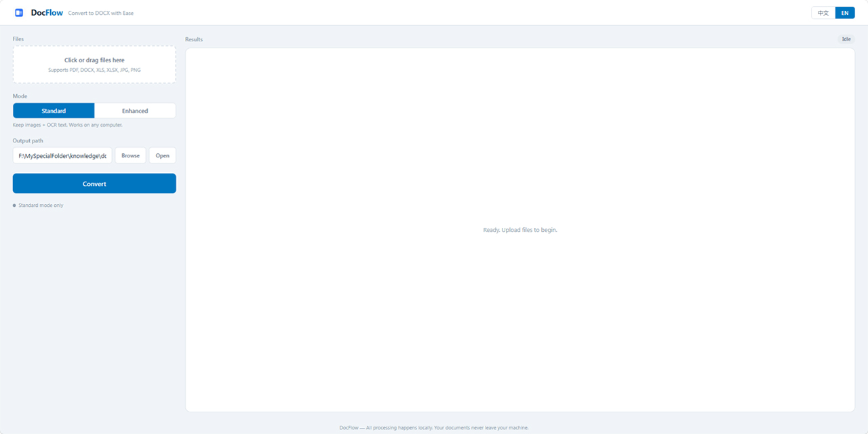Click the DocFlow logo icon
The height and width of the screenshot is (434, 868).
(19, 13)
